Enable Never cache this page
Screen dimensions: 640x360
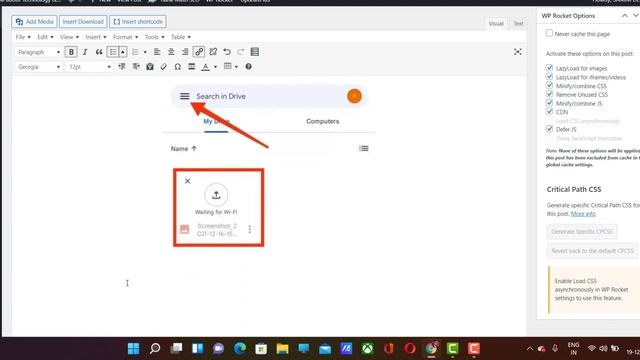549,33
